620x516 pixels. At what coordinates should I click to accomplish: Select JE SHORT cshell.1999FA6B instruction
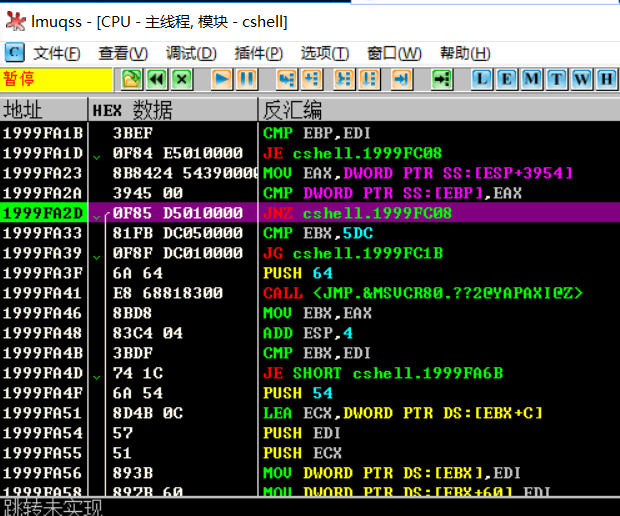pyautogui.click(x=383, y=373)
